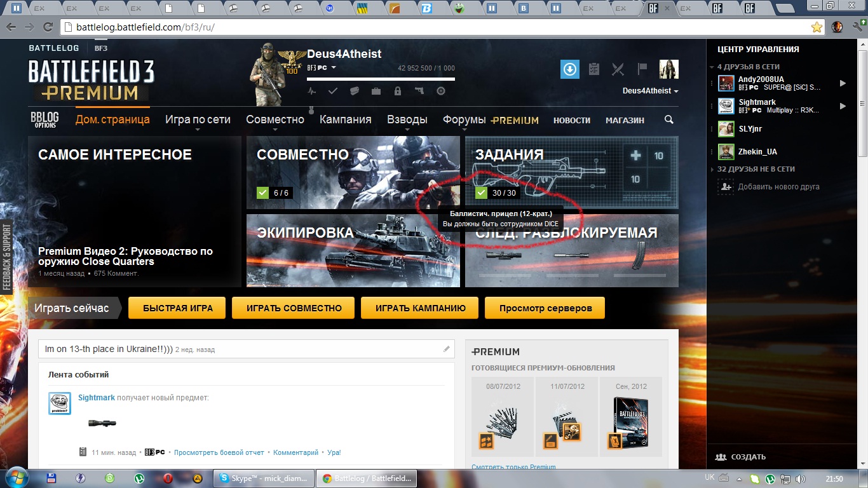Open volume speaker icon in system tray
Screen dimensions: 868x488
[799, 479]
